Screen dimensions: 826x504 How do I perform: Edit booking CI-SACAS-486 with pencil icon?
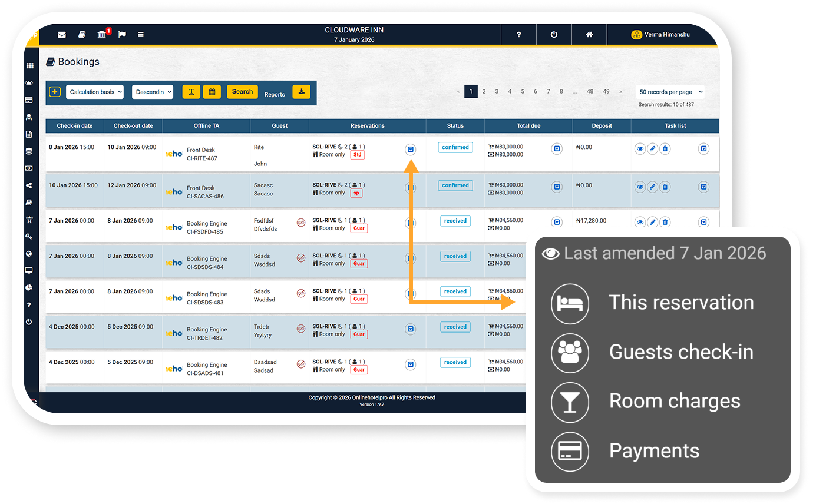point(652,187)
